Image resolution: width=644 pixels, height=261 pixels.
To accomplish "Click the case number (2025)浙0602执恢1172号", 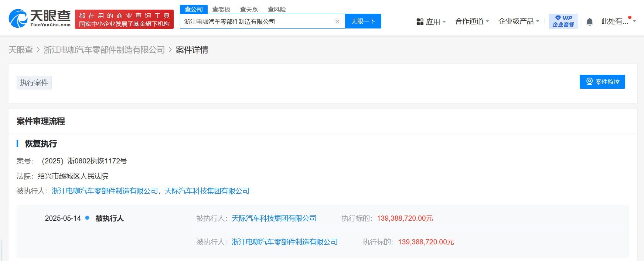I will (x=84, y=161).
